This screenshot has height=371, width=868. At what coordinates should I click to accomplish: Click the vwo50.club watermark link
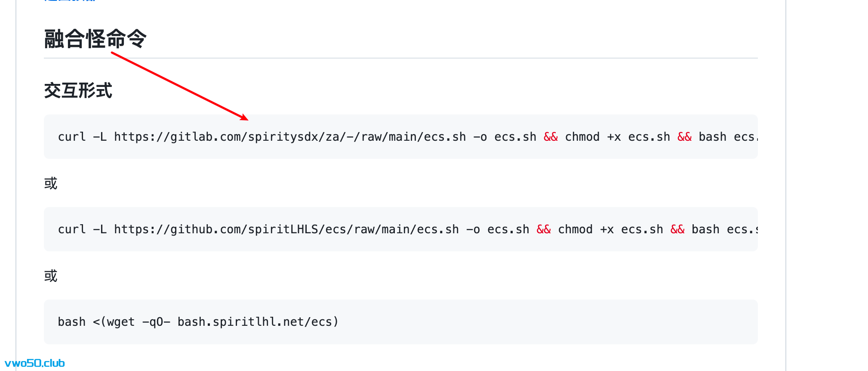click(x=35, y=363)
